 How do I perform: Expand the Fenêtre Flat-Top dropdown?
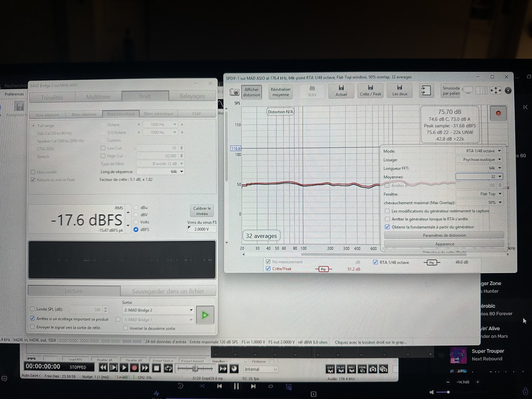480,194
